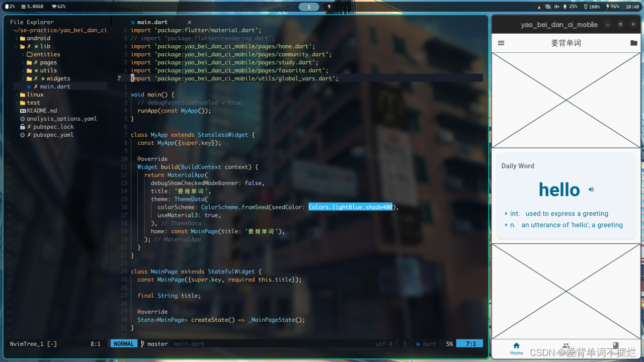Image resolution: width=644 pixels, height=362 pixels.
Task: Play the pronunciation of 'hello'
Action: pyautogui.click(x=591, y=190)
